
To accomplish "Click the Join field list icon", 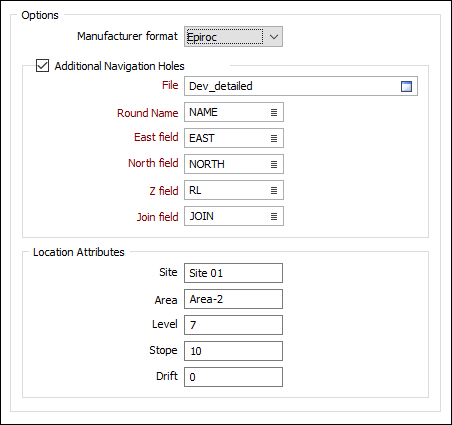I will coord(274,216).
